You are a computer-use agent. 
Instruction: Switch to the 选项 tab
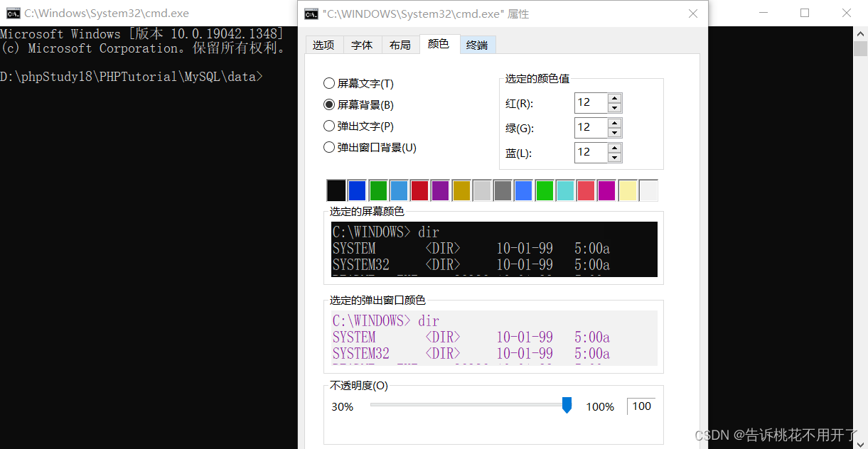(x=323, y=45)
